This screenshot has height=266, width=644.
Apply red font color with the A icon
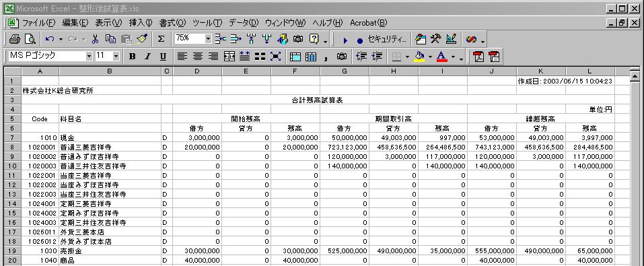point(441,57)
